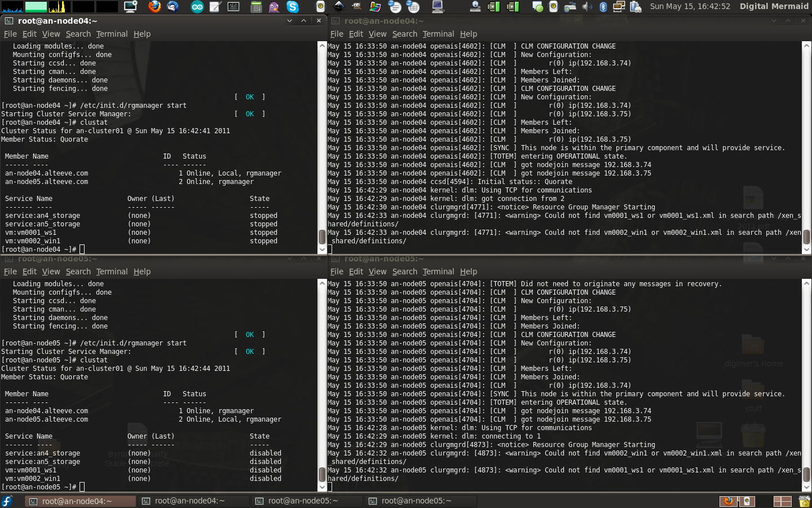Image resolution: width=812 pixels, height=508 pixels.
Task: Click the speaker applet in bottom panel tray
Action: coord(747,501)
